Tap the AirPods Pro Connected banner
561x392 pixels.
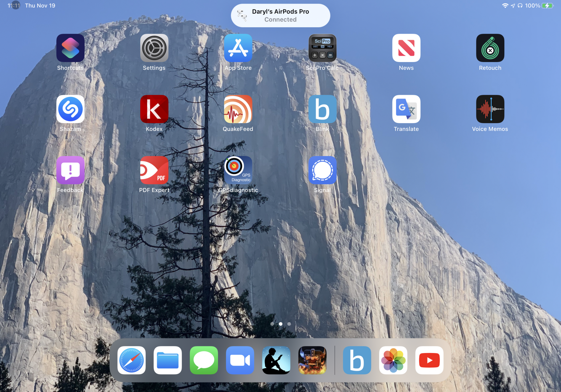280,15
